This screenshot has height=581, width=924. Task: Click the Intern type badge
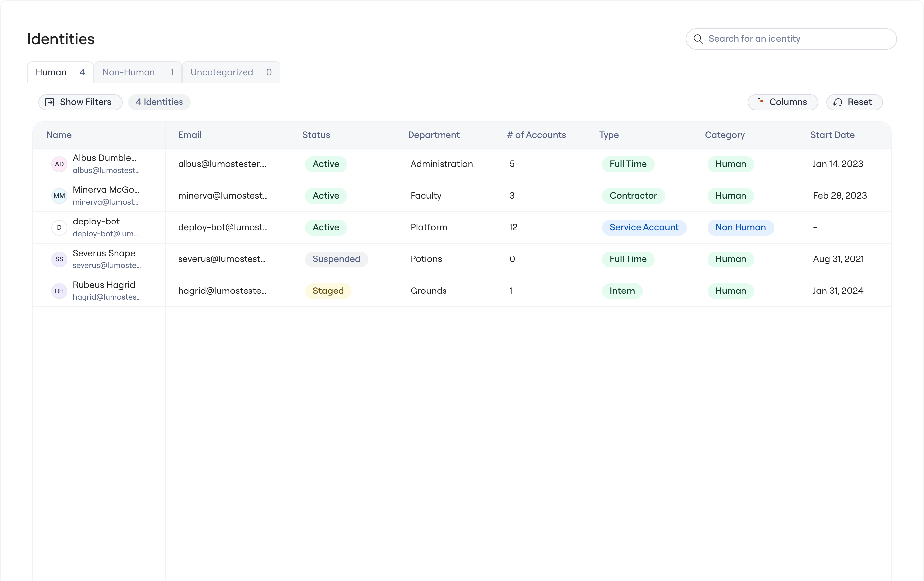[x=622, y=291]
